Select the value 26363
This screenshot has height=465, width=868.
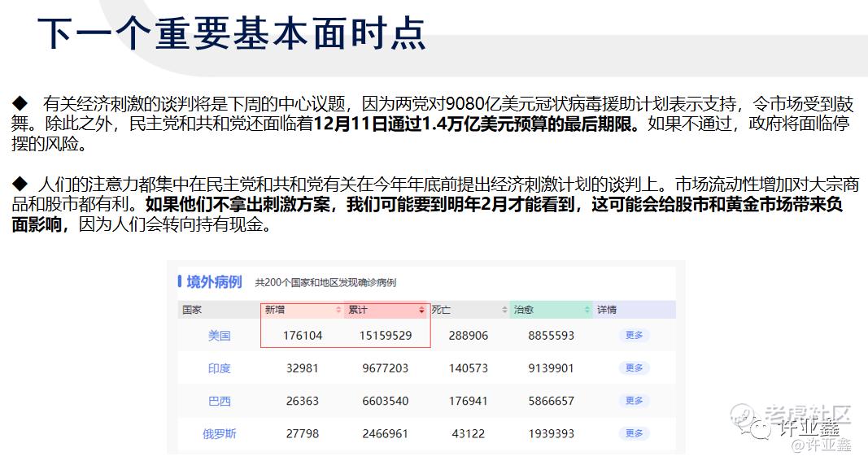point(303,401)
